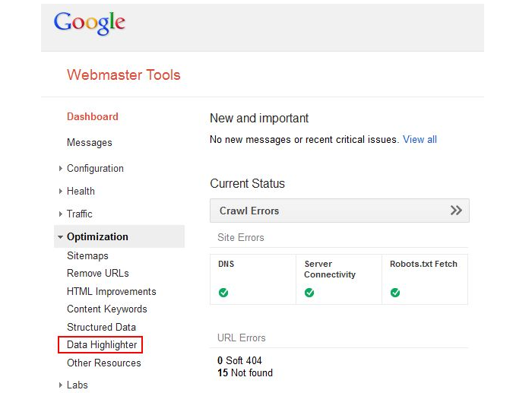Click Robots.txt Fetch green checkmark icon

click(x=395, y=292)
